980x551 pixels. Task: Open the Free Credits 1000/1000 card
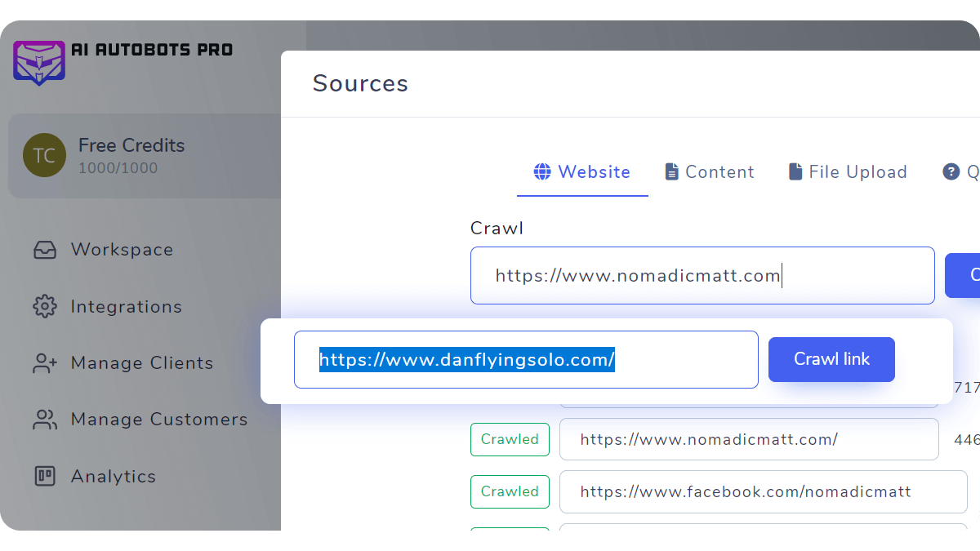coord(145,156)
